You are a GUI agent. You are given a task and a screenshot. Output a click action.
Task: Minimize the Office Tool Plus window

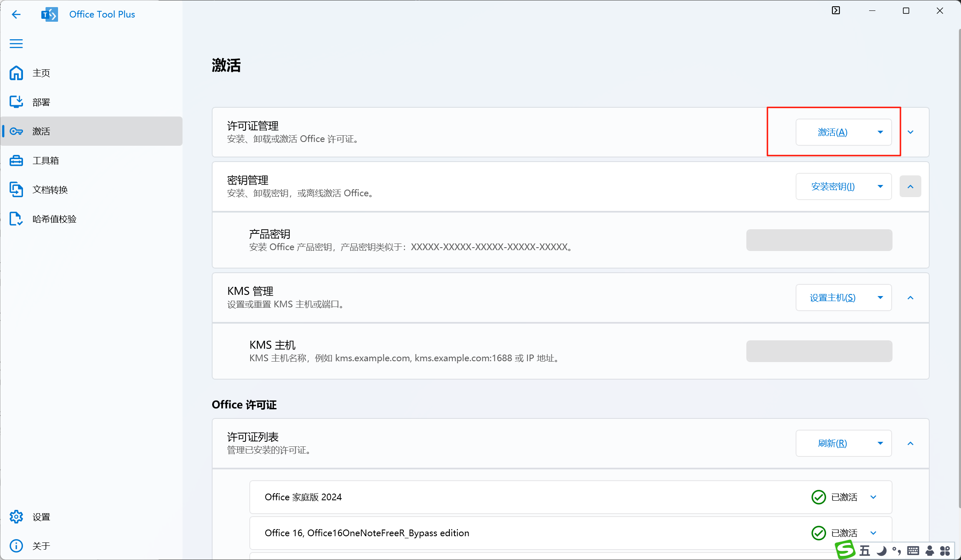872,11
